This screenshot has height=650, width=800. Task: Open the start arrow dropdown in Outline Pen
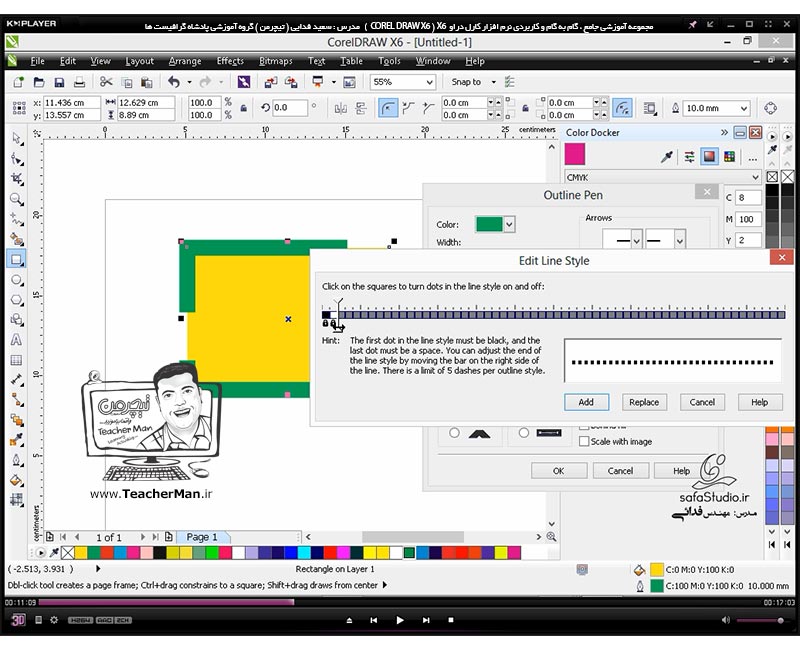click(x=636, y=240)
